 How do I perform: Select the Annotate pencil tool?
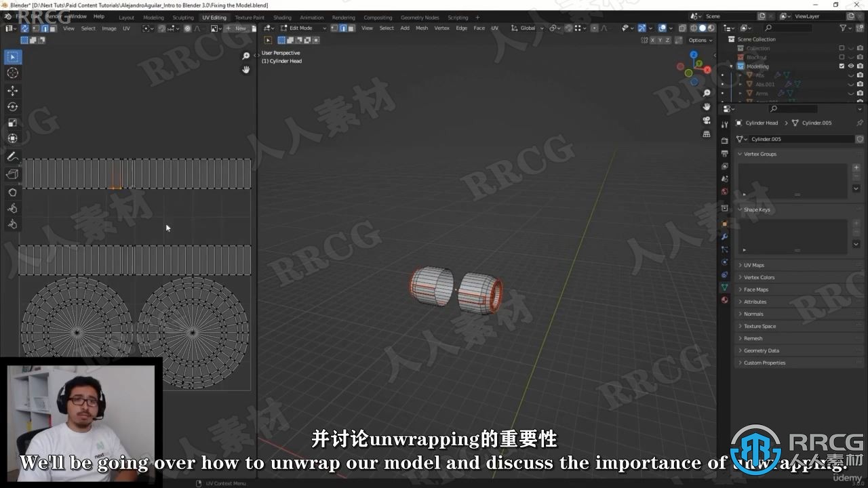[x=12, y=157]
